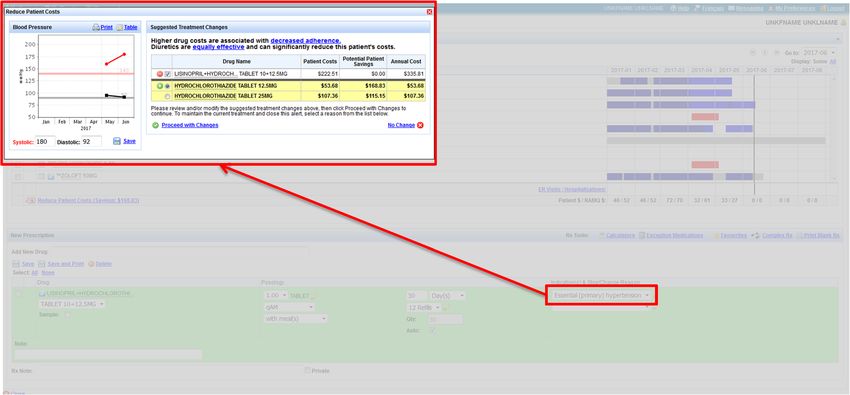Select the Hydrochlorothiazide 12.5MG radio button

click(168, 86)
